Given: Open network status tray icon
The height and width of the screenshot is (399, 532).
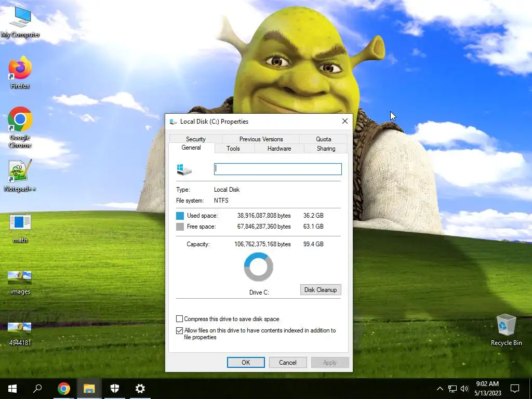Looking at the screenshot, I should click(x=453, y=389).
